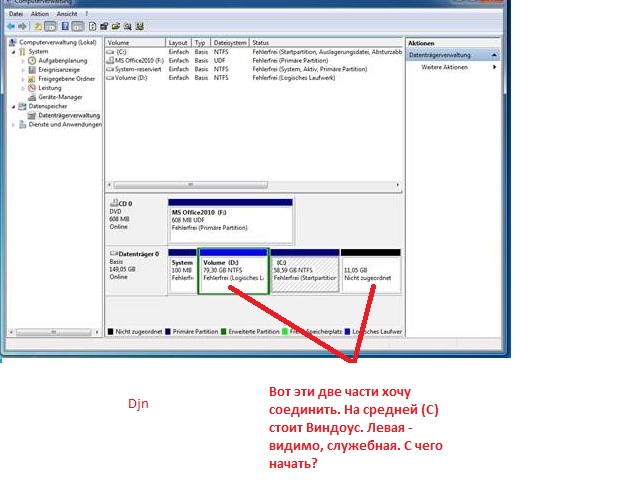Open the Aktion menu
Screen dimensions: 631x492
37,15
